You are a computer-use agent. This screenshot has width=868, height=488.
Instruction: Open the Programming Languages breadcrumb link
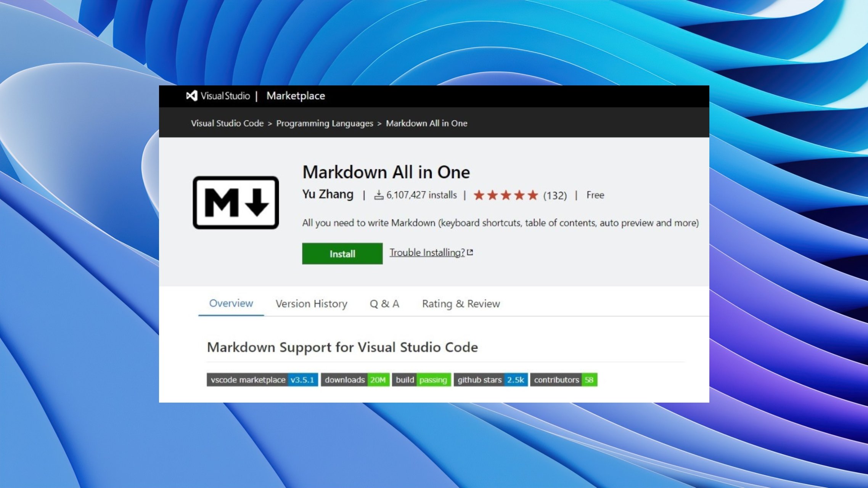coord(325,123)
